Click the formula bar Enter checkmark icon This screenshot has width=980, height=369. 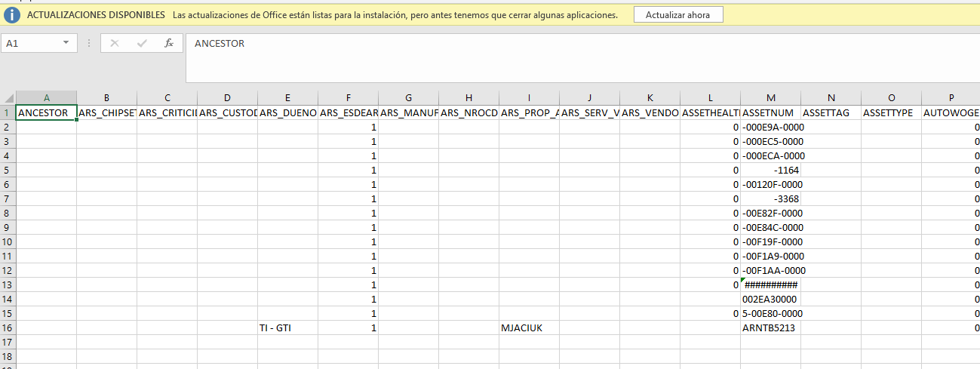(142, 44)
